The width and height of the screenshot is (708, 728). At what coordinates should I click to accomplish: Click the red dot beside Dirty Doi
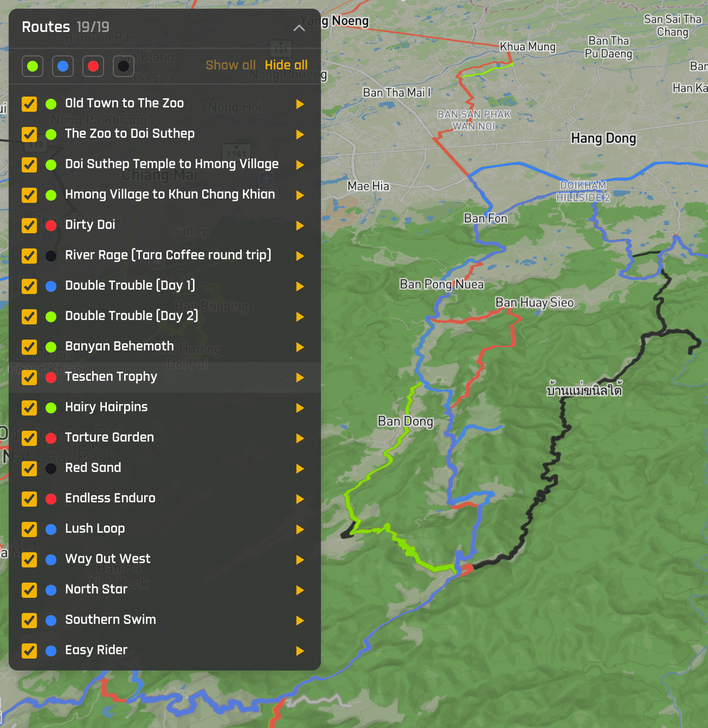[50, 225]
